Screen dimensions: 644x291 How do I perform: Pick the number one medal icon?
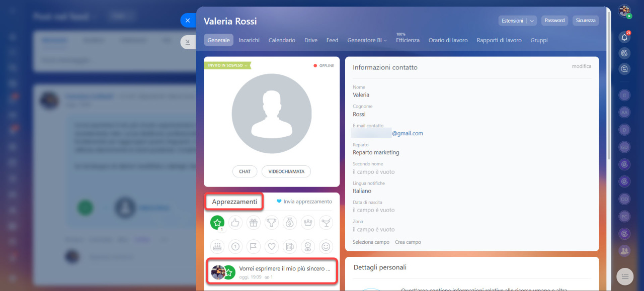[235, 246]
